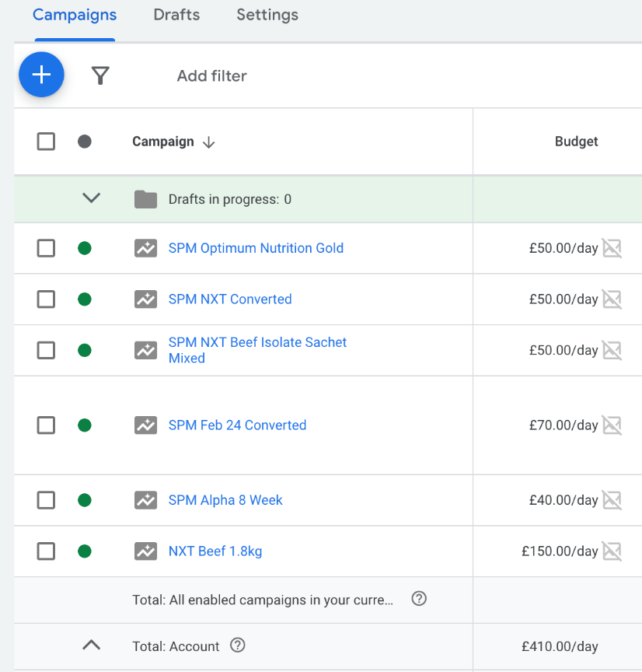Tick the checkbox for SPM Optimum Nutrition Gold
This screenshot has width=642, height=672.
(47, 248)
